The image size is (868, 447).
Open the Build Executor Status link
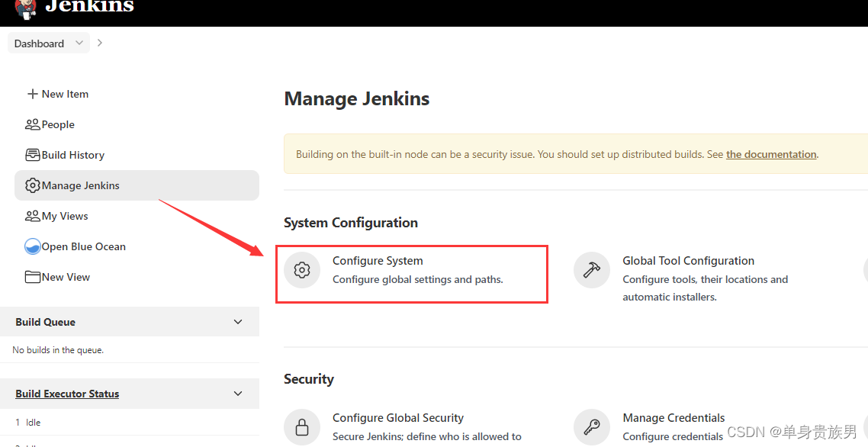(67, 394)
